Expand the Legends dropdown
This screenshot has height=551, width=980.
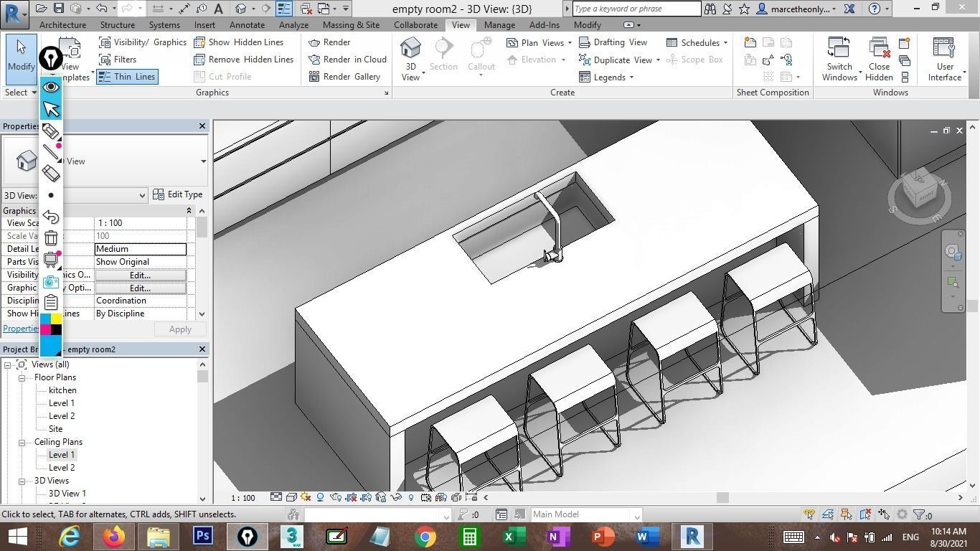[606, 77]
